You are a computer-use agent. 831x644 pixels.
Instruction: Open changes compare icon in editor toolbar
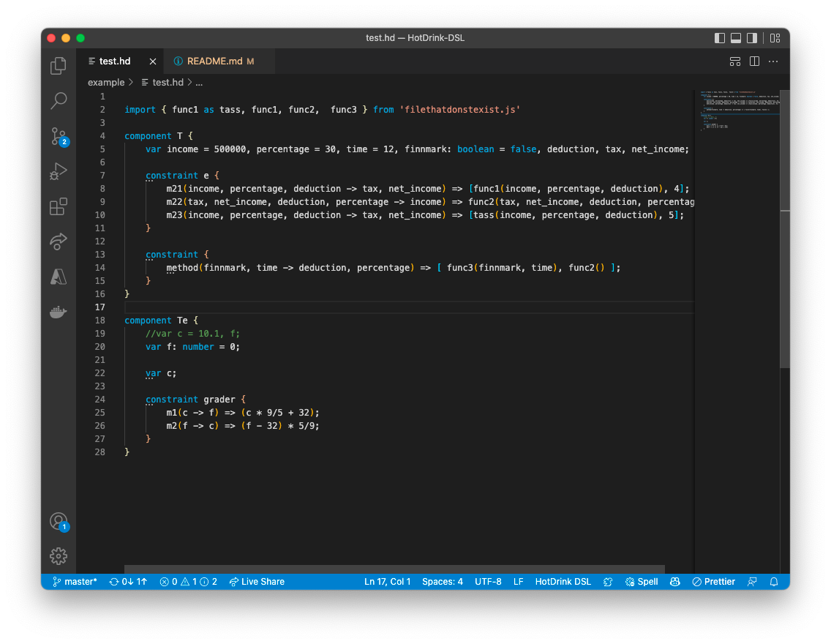735,61
